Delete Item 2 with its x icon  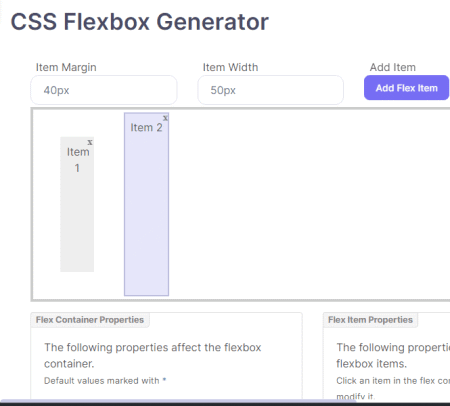[x=165, y=118]
